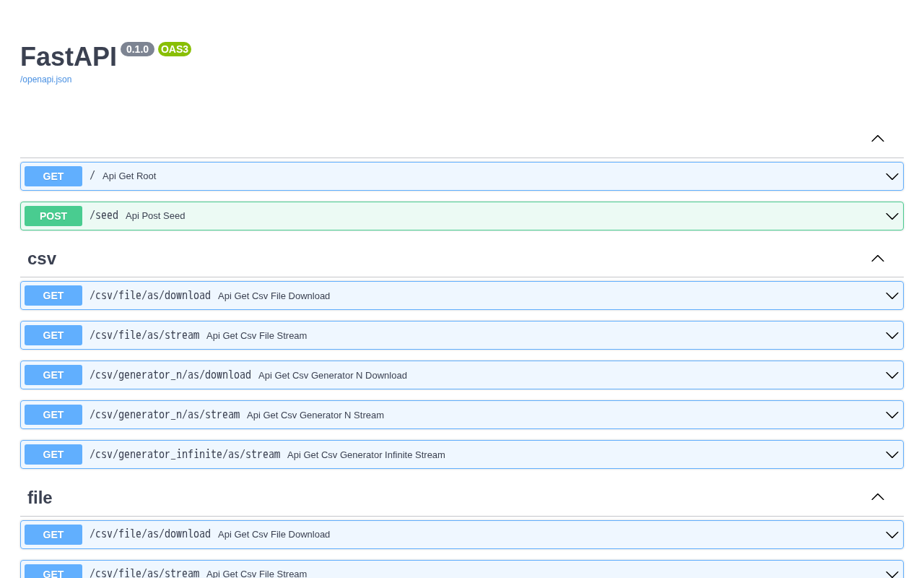Expand arrow for csv /csv/file/as/stream row
Viewport: 924px width, 578px height.
click(892, 335)
